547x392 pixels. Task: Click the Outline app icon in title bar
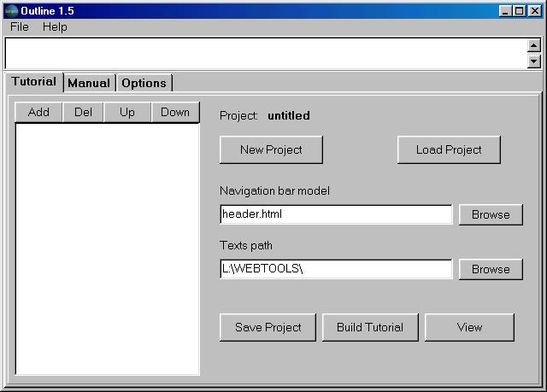coord(11,10)
